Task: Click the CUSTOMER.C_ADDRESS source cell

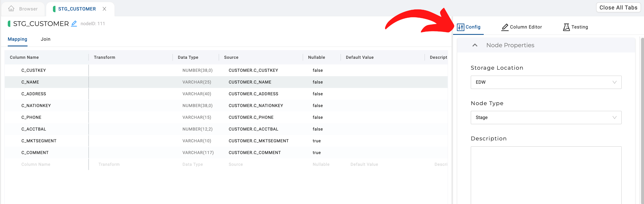Action: coord(254,94)
